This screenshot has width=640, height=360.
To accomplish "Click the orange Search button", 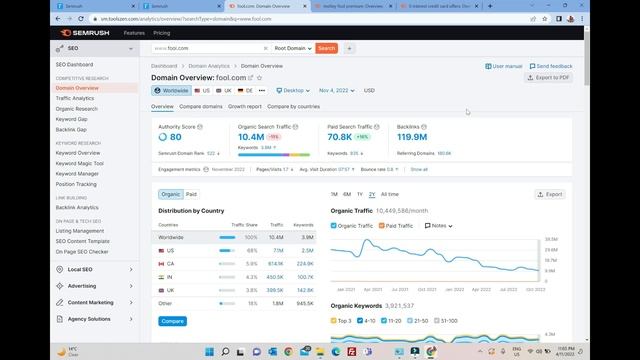I will coord(327,48).
